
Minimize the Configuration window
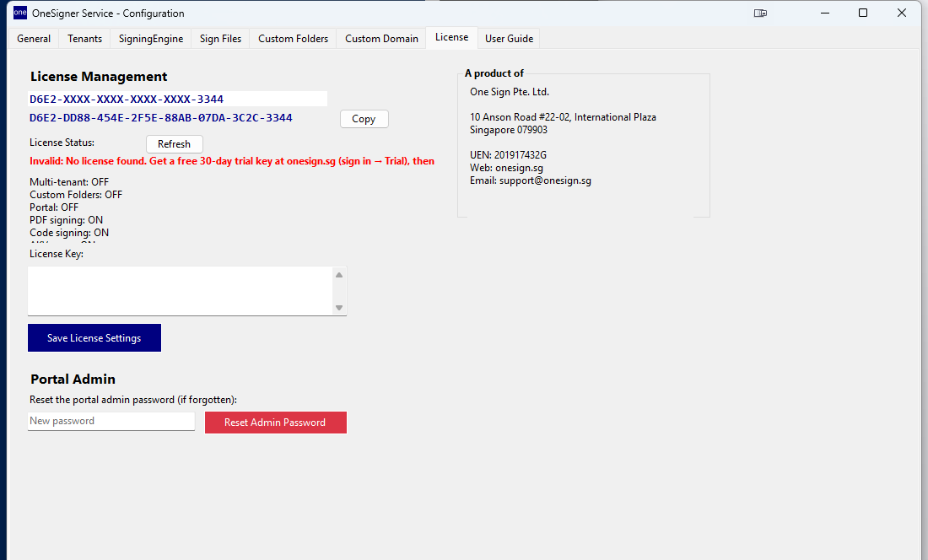(825, 13)
